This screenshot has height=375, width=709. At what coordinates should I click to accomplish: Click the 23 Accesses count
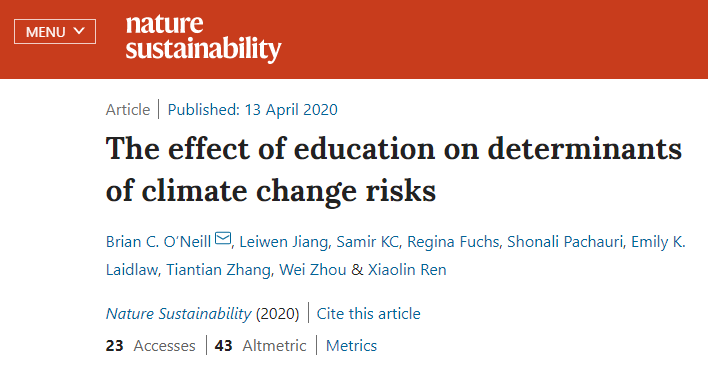coord(151,346)
